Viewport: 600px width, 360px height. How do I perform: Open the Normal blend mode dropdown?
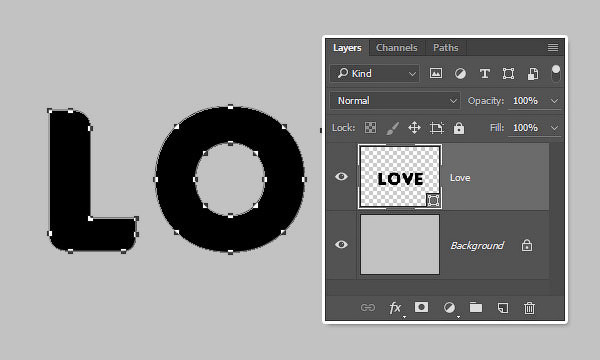tap(395, 101)
